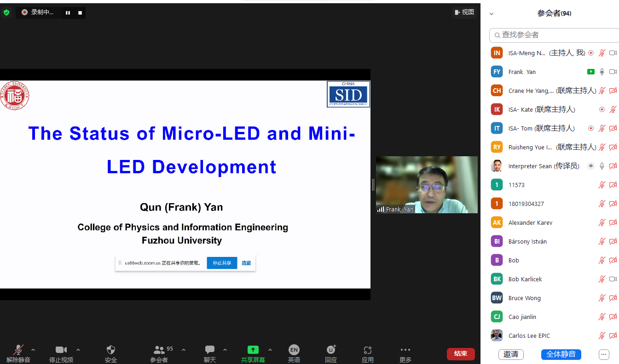Open the Security shield menu
The height and width of the screenshot is (364, 619).
coord(111,353)
